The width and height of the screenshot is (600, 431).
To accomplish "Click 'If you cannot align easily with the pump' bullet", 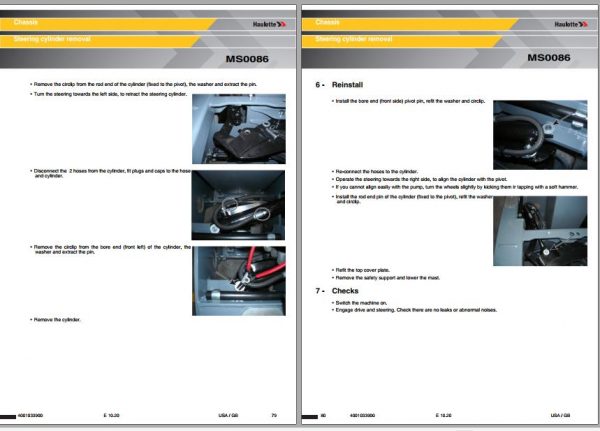I will click(455, 187).
